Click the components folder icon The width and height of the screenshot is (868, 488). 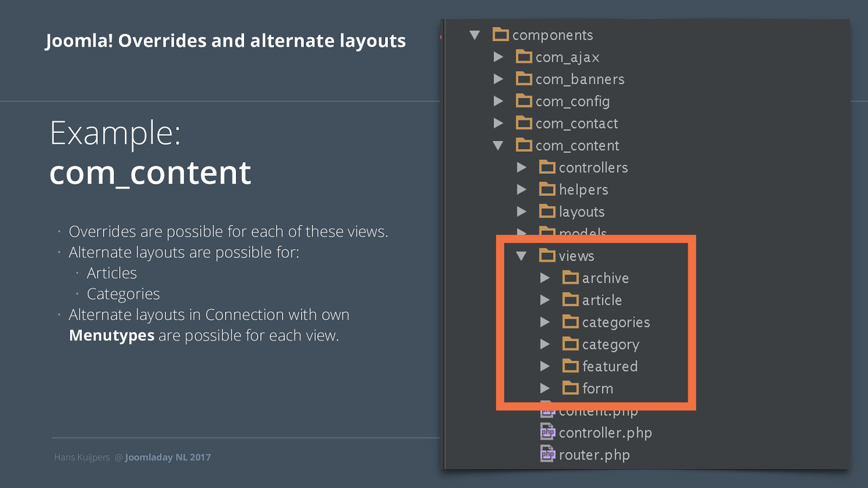500,35
